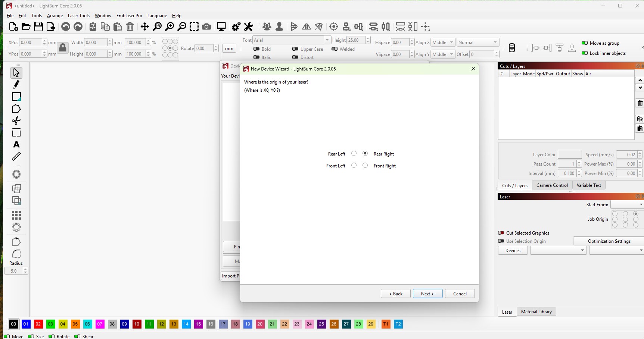Delete selection with trash can toolbar icon

[130, 26]
